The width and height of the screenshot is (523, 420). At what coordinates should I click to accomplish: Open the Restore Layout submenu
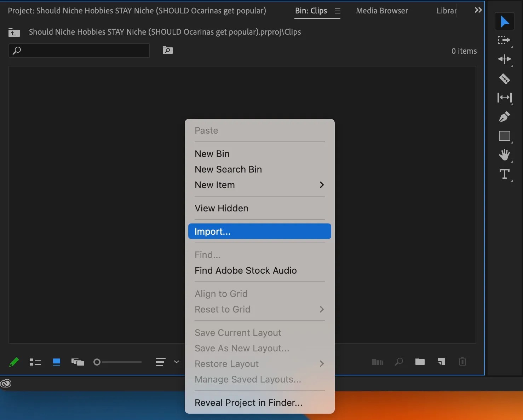click(x=321, y=364)
